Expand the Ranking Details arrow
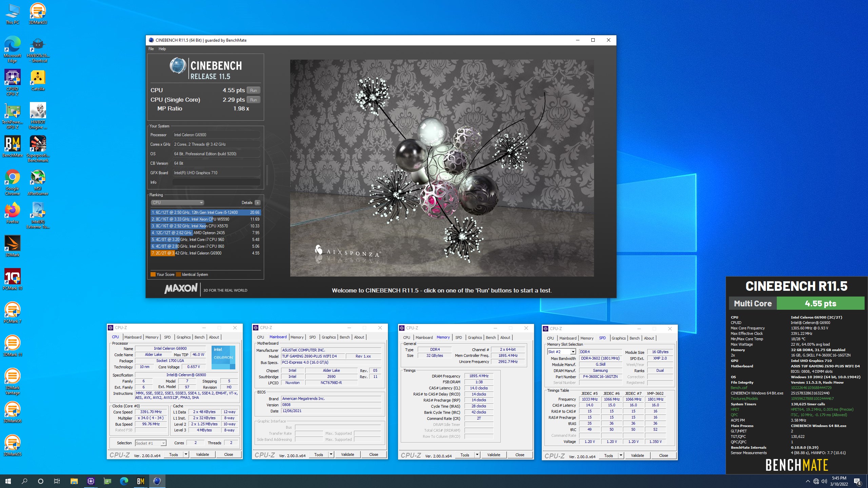 258,203
